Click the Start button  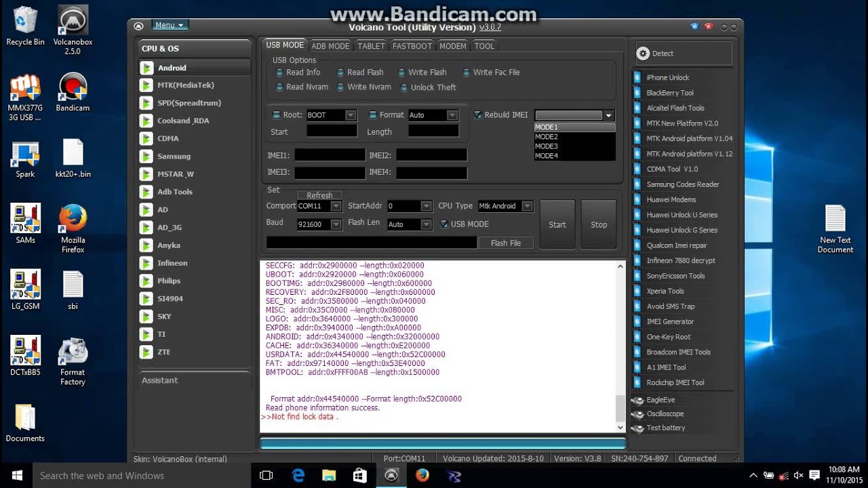click(x=557, y=224)
